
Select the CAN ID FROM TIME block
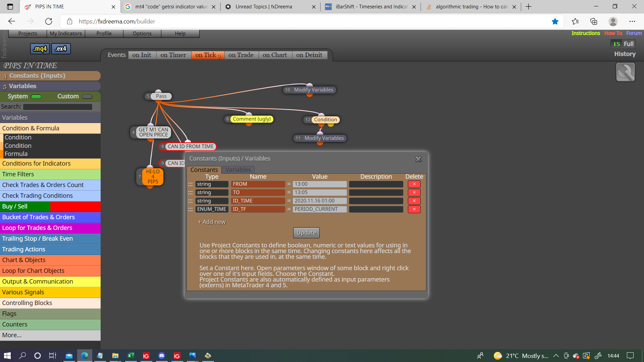coord(191,146)
